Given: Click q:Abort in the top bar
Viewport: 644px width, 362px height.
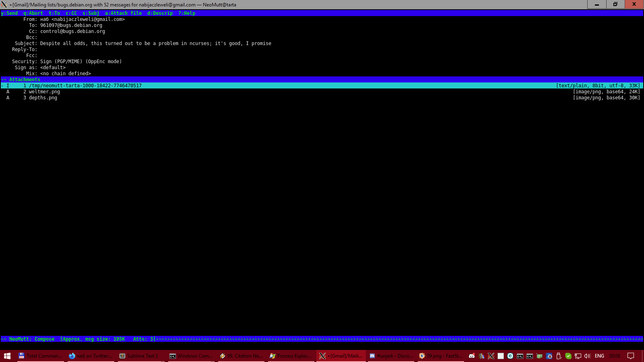Looking at the screenshot, I should (33, 13).
